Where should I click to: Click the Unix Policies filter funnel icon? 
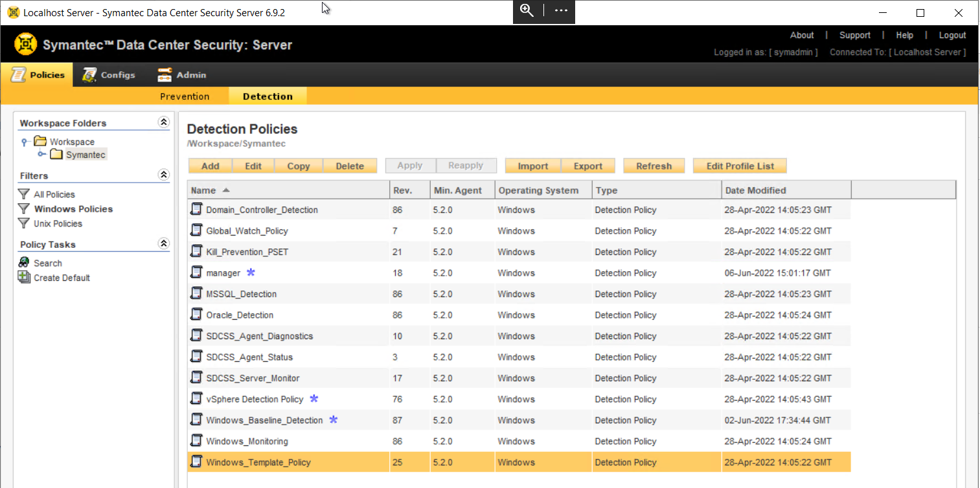coord(24,223)
